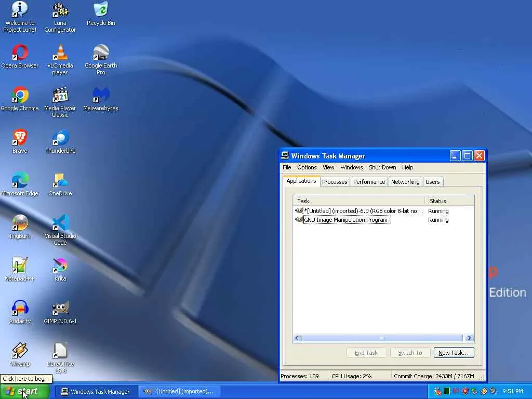Select the GIMP 3.0.6-1 shortcut

(60, 312)
